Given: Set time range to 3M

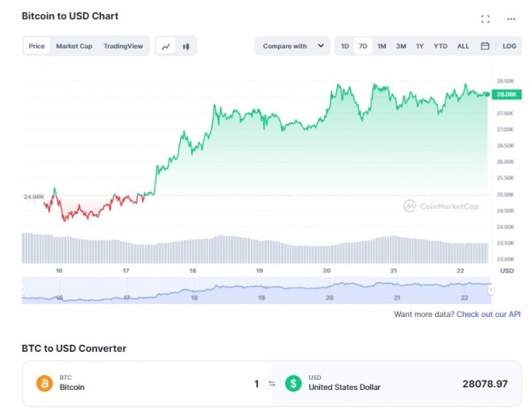Looking at the screenshot, I should point(401,46).
